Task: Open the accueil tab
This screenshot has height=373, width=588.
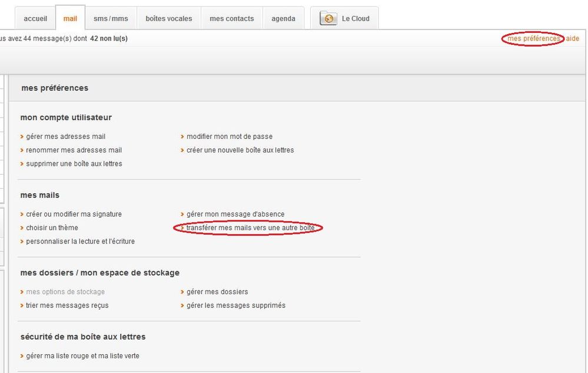Action: click(x=35, y=19)
